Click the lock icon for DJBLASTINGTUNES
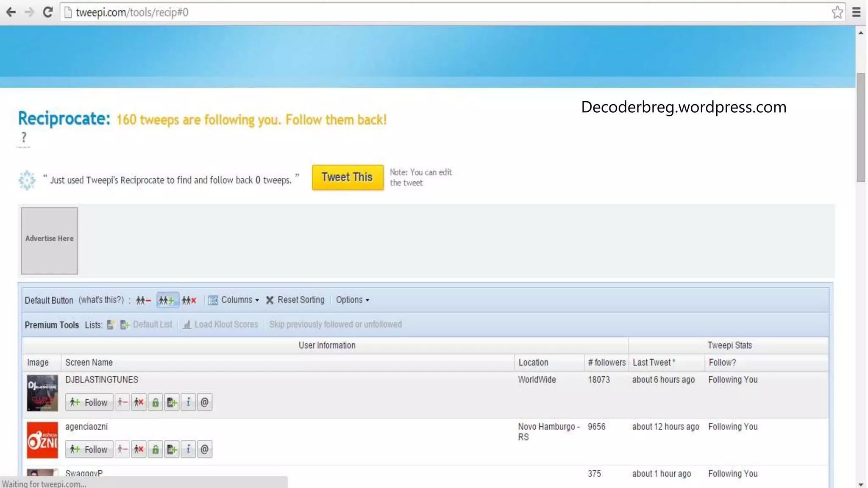The image size is (868, 488). (x=156, y=402)
